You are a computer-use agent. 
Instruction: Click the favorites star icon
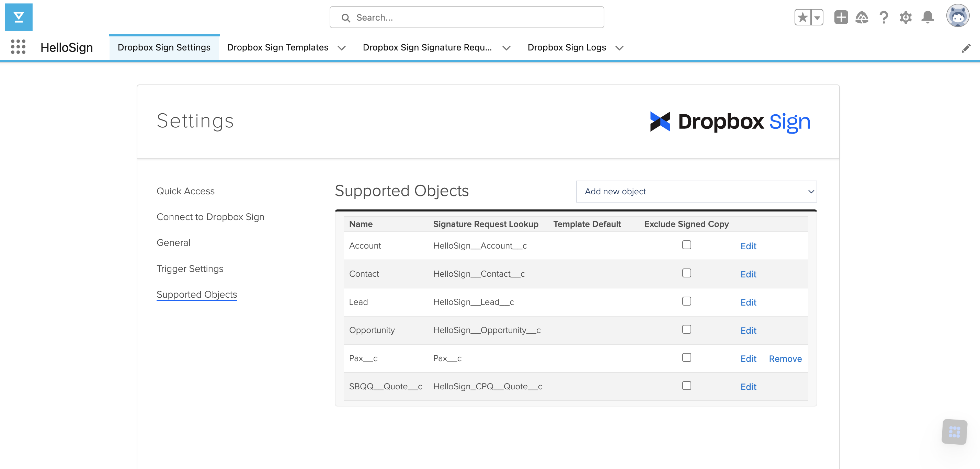pos(802,18)
